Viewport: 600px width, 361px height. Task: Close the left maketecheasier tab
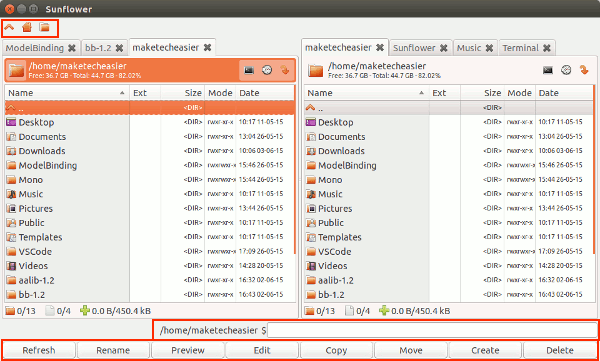pyautogui.click(x=207, y=47)
